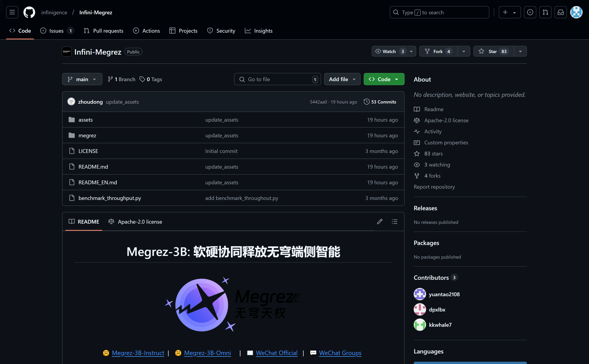The height and width of the screenshot is (364, 589).
Task: Open the LICENSE file
Action: [88, 151]
